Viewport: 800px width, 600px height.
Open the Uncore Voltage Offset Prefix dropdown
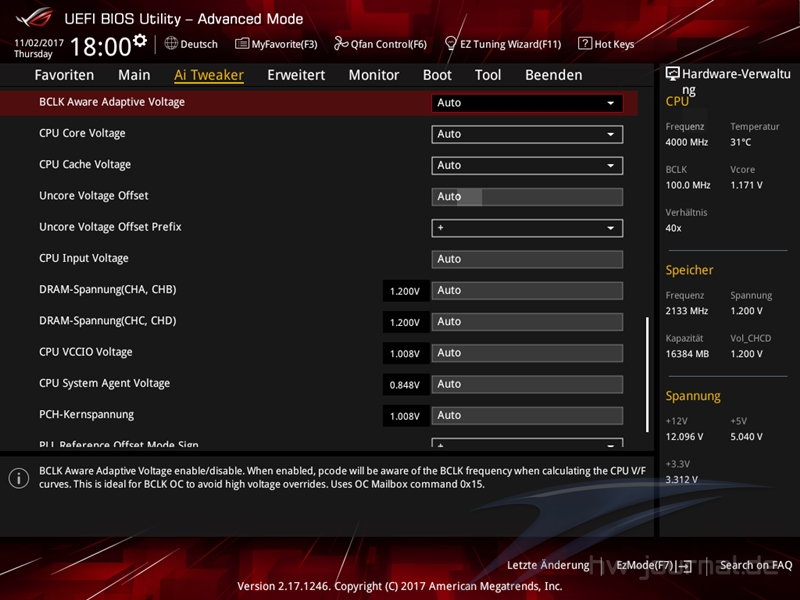point(527,228)
